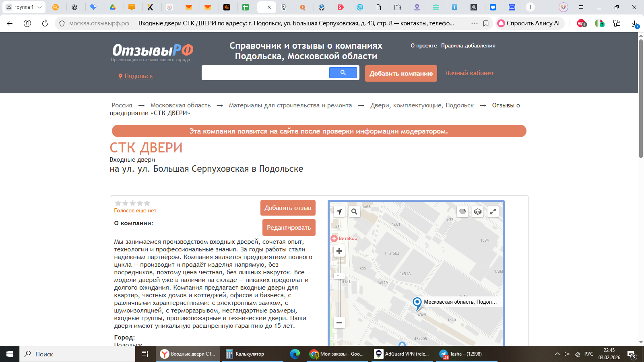Open the ВитаКор point on the map
Viewport: 644px width, 362px height.
[344, 239]
